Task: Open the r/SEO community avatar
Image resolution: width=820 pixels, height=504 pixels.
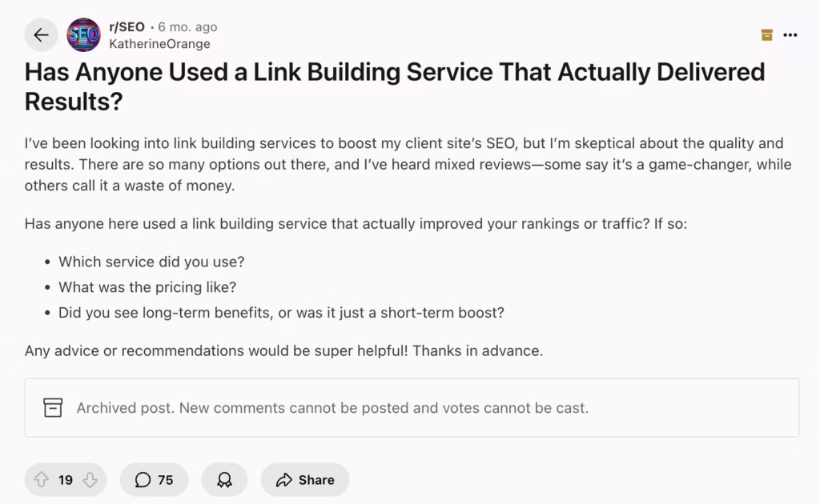Action: point(83,35)
